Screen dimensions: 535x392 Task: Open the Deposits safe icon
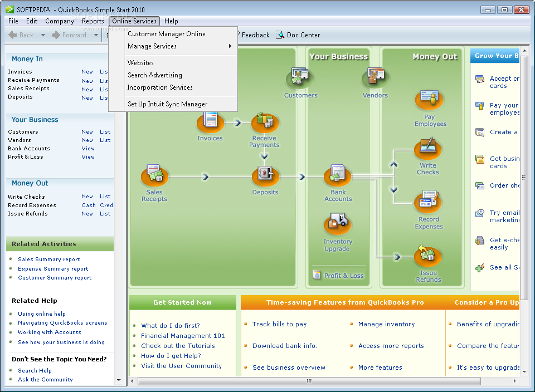tap(265, 176)
